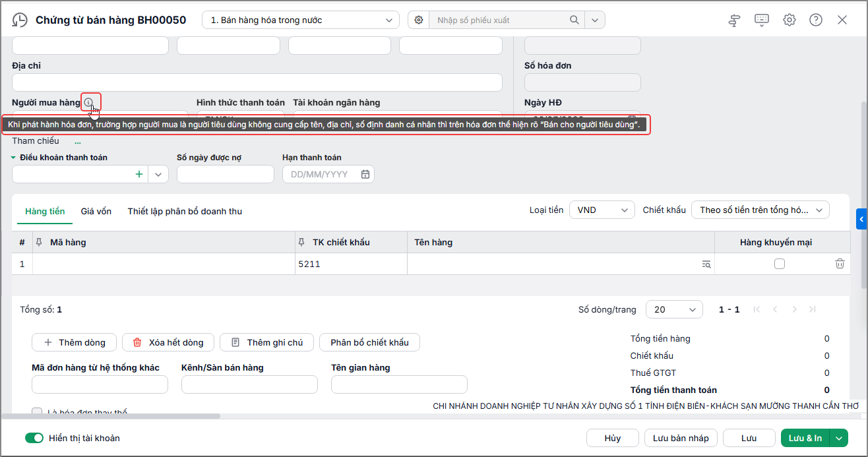Click the horizontal scrollbar at bottom
Screen dimensions: 868x457
tap(111, 416)
